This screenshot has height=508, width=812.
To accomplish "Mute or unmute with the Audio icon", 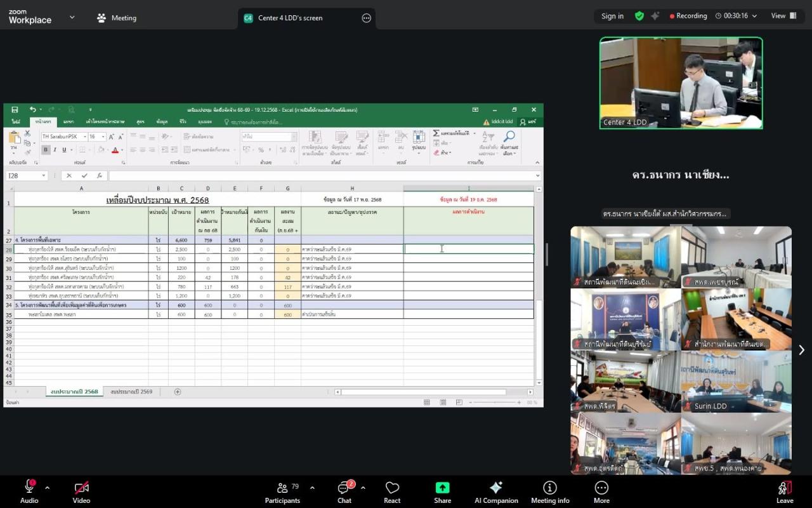I will pos(29,491).
